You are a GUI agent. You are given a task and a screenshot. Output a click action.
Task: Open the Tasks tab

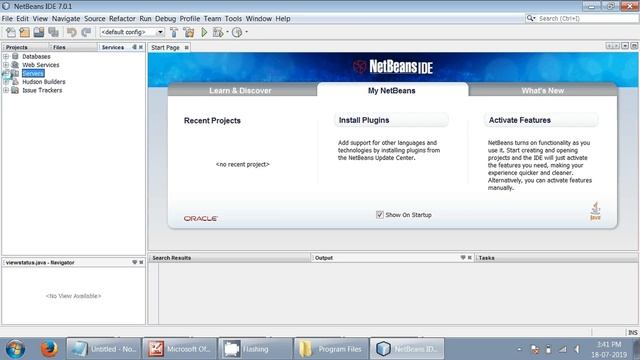(487, 258)
